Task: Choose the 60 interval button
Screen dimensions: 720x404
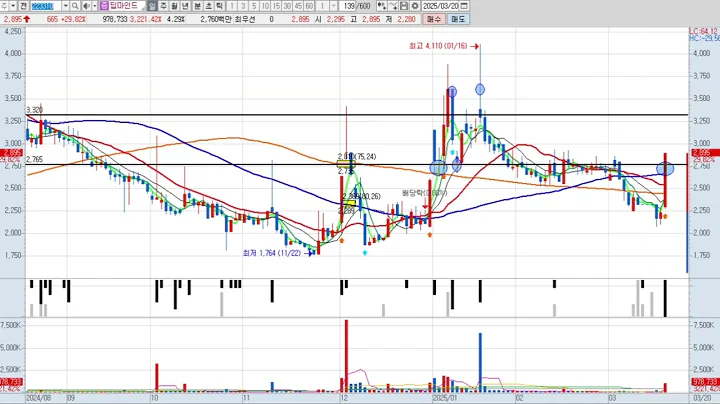Action: click(309, 6)
